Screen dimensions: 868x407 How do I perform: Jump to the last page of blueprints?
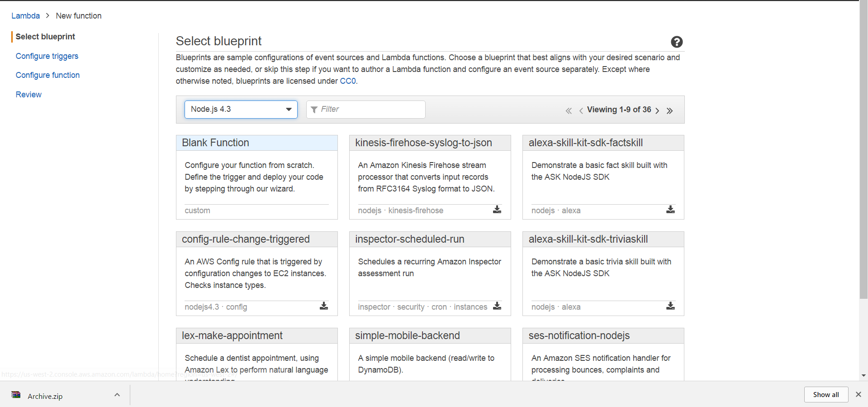[669, 110]
